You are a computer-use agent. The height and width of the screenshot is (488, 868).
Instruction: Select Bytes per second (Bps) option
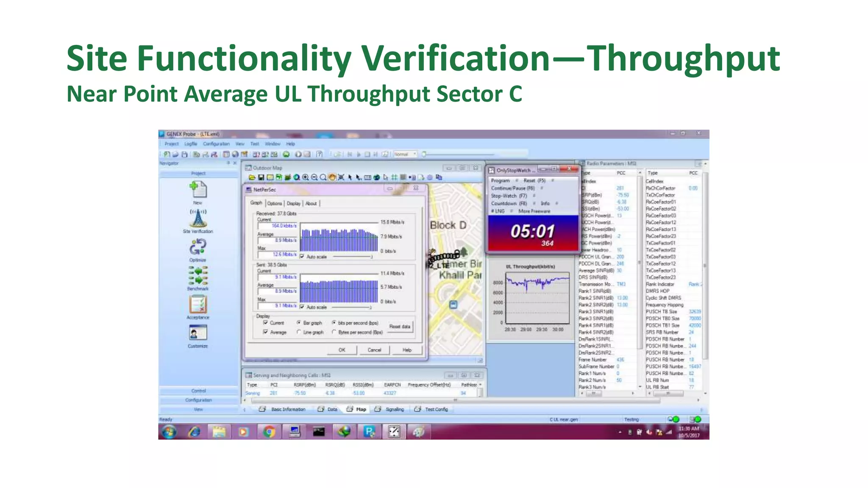[x=334, y=332]
